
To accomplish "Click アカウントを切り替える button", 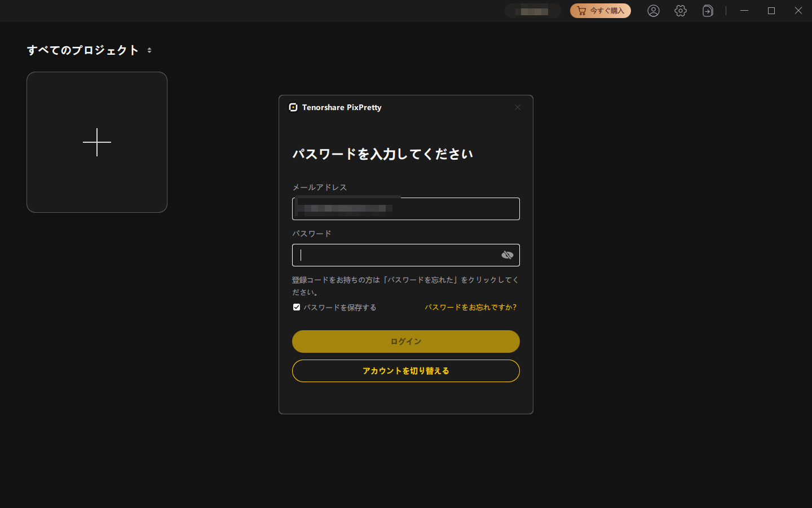I will click(x=405, y=371).
